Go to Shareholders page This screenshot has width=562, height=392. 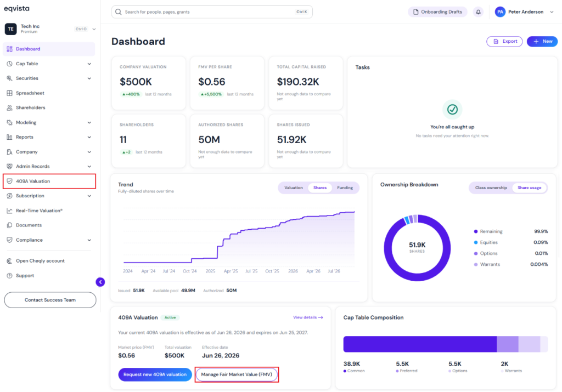(x=49, y=108)
